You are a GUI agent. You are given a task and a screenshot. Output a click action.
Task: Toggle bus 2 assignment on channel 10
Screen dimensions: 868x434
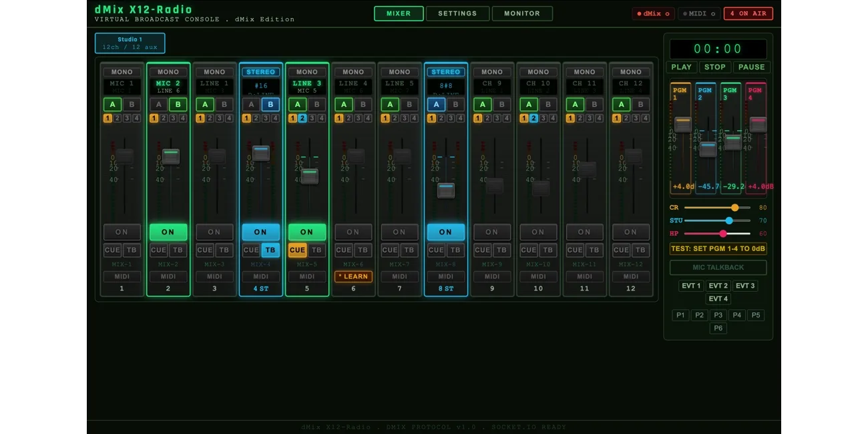(x=533, y=118)
